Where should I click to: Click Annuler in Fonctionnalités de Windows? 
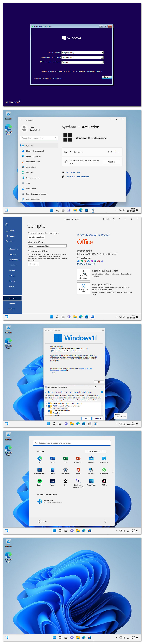(98, 419)
